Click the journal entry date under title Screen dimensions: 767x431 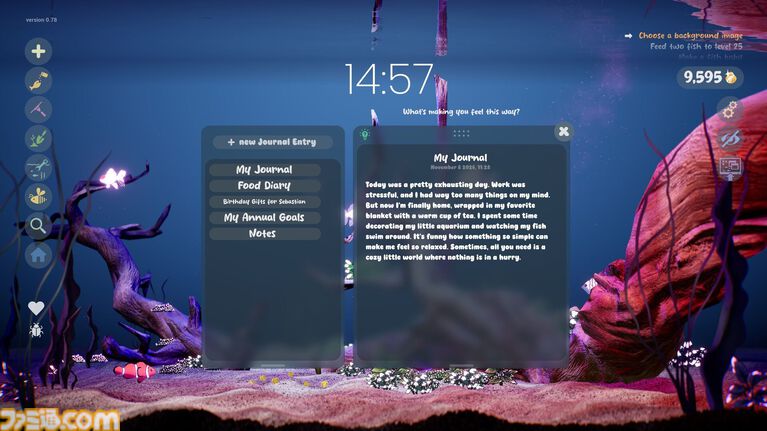[x=460, y=167]
